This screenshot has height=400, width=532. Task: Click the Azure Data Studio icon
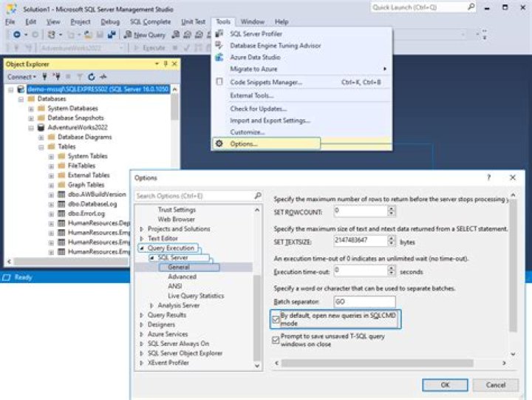219,57
